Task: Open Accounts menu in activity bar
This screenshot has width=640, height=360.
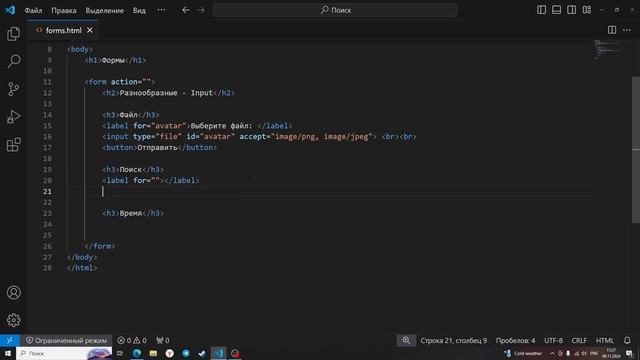Action: coord(13,293)
